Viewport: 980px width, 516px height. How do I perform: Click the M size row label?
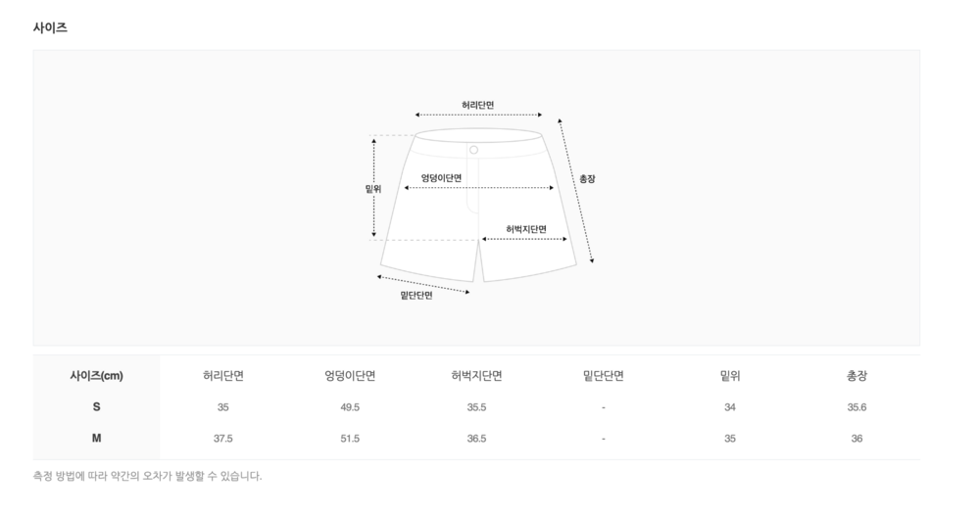coord(96,439)
